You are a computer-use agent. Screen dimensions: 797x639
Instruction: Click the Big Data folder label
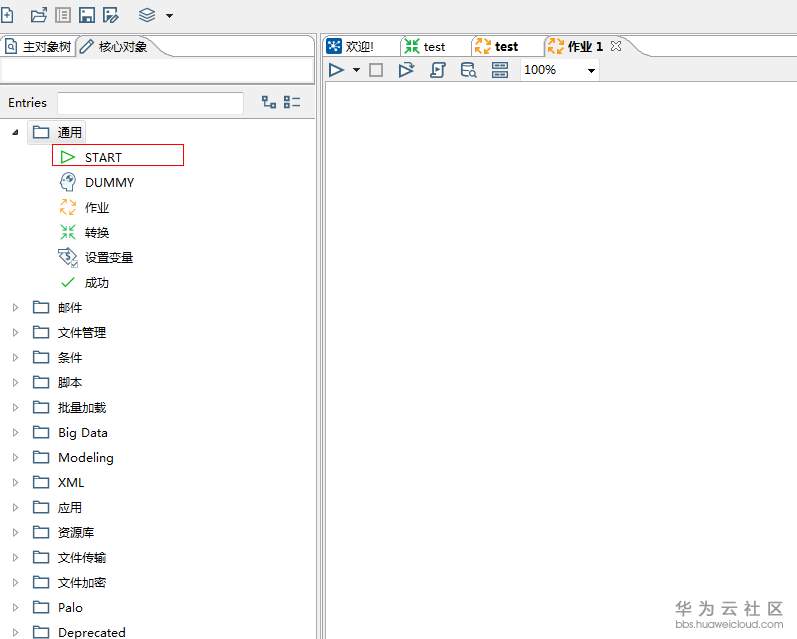point(83,433)
